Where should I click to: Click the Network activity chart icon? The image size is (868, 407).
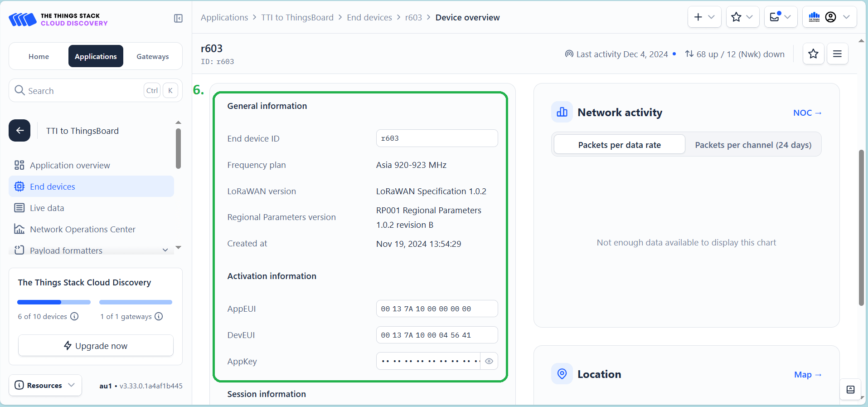562,112
